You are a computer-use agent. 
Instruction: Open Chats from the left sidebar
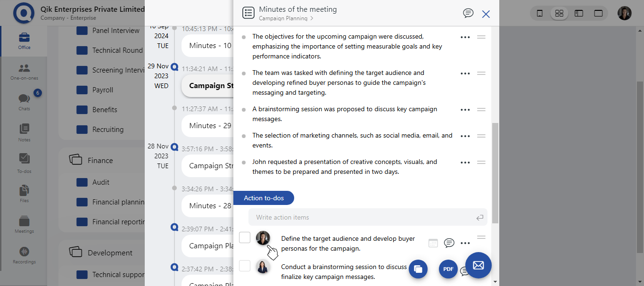[x=24, y=100]
